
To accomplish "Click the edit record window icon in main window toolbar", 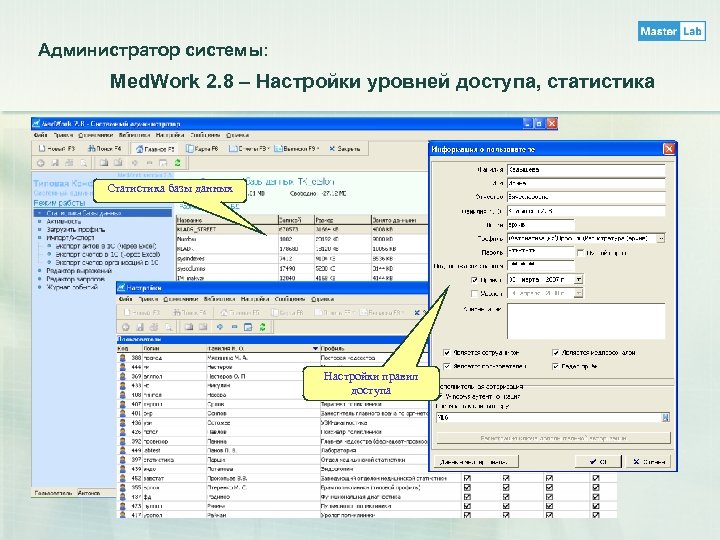I will pyautogui.click(x=163, y=163).
